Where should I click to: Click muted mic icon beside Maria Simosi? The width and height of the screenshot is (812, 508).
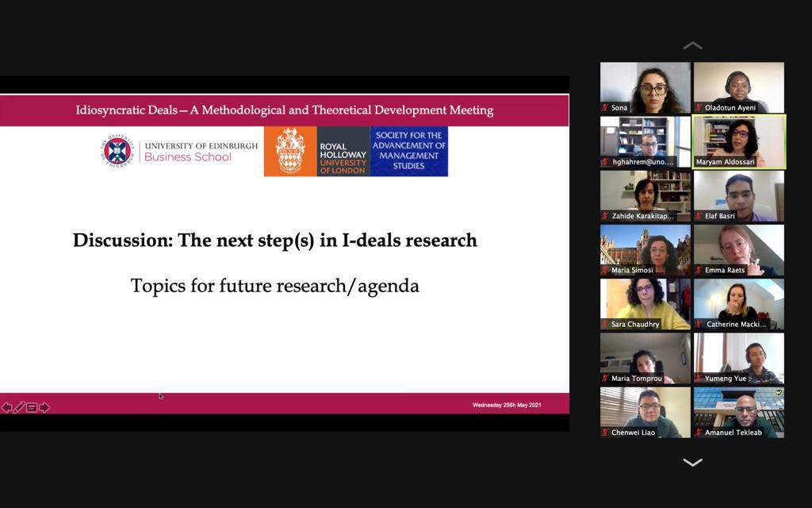[605, 270]
